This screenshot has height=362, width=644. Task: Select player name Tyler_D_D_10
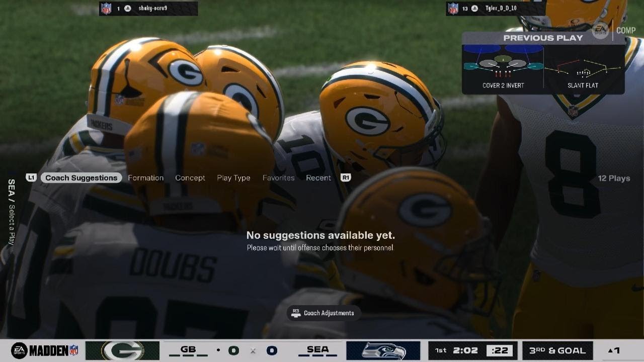pos(501,9)
